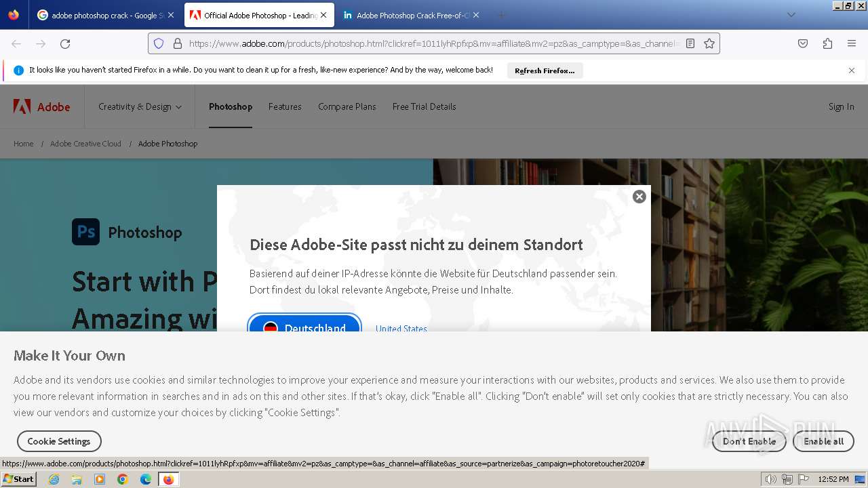Choose the Deutschland site button
Viewport: 868px width, 488px height.
[304, 324]
